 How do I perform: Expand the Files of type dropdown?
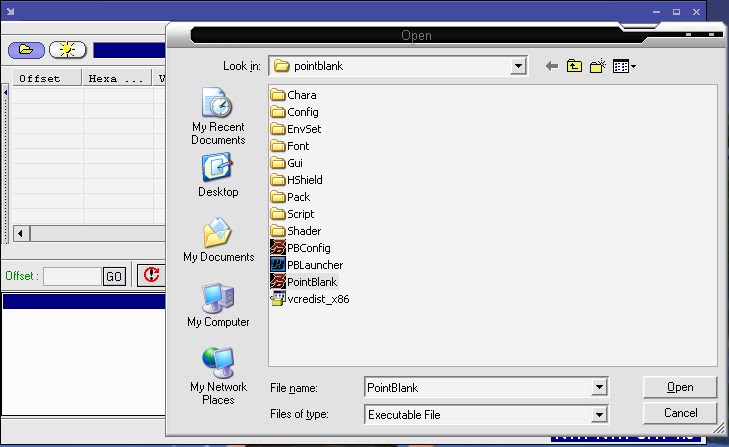(x=599, y=414)
